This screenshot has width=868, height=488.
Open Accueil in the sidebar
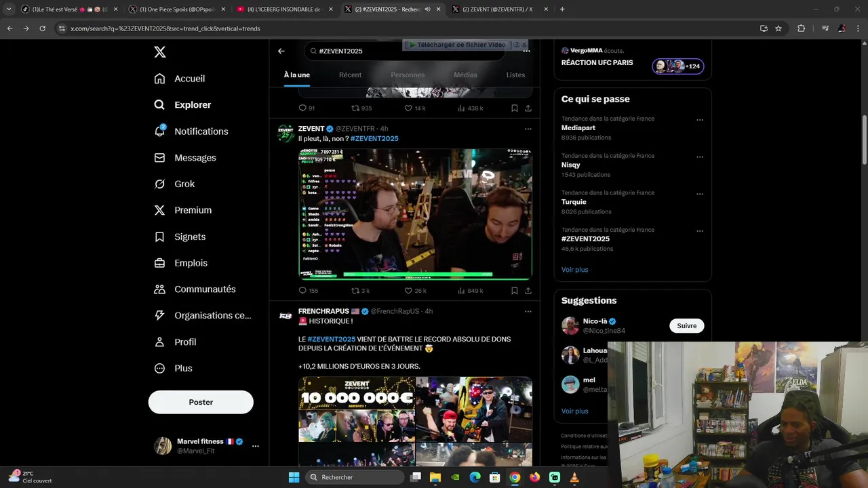point(180,79)
